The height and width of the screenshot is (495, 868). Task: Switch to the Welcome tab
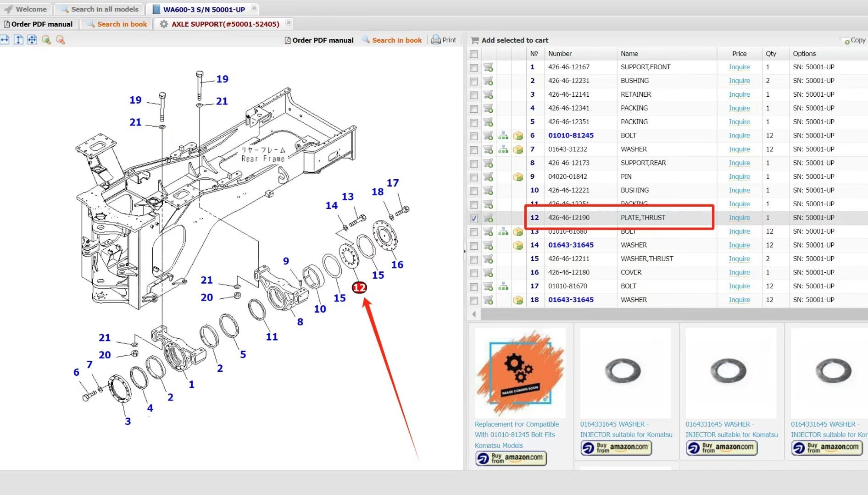pyautogui.click(x=26, y=9)
